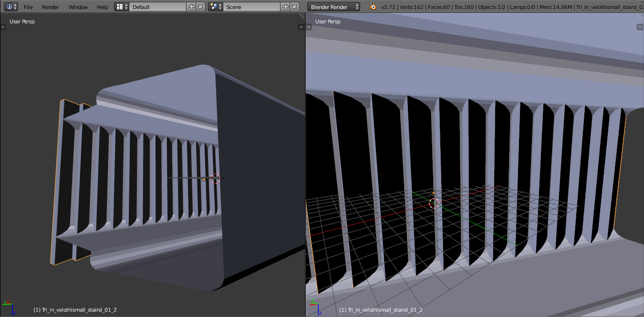Click the left viewport's top-right split corner
Image resolution: width=644 pixels, height=317 pixels.
point(301,16)
